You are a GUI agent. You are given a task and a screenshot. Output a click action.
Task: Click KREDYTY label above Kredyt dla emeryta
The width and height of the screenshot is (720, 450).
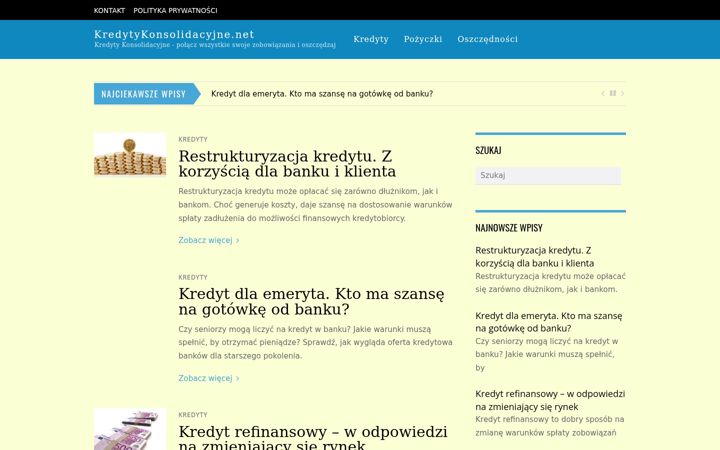(193, 277)
